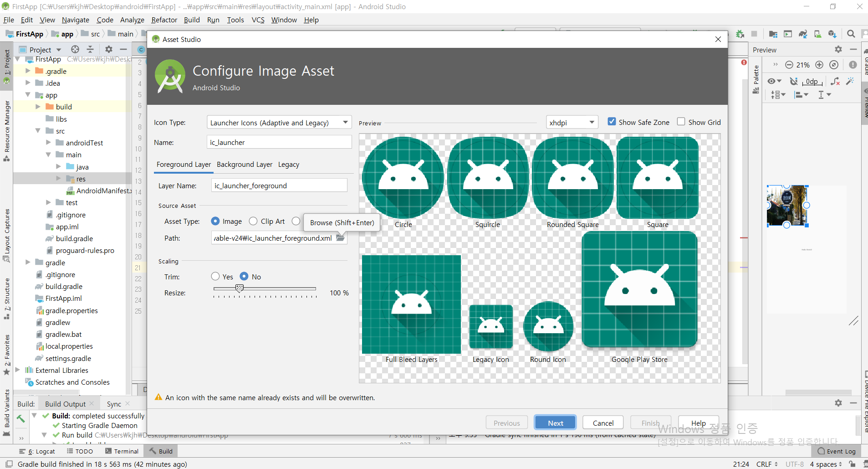Click the Resize slider handle
Screen dimensions: 868x469
click(x=240, y=288)
